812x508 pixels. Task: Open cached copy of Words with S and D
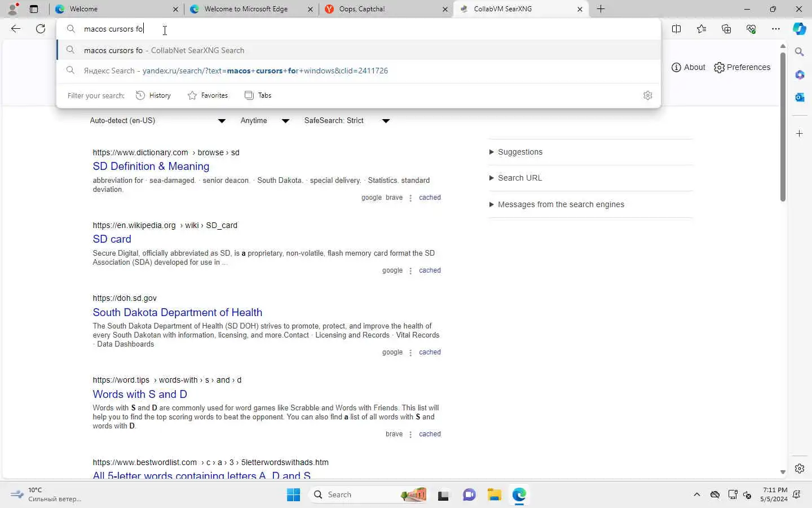(x=430, y=434)
